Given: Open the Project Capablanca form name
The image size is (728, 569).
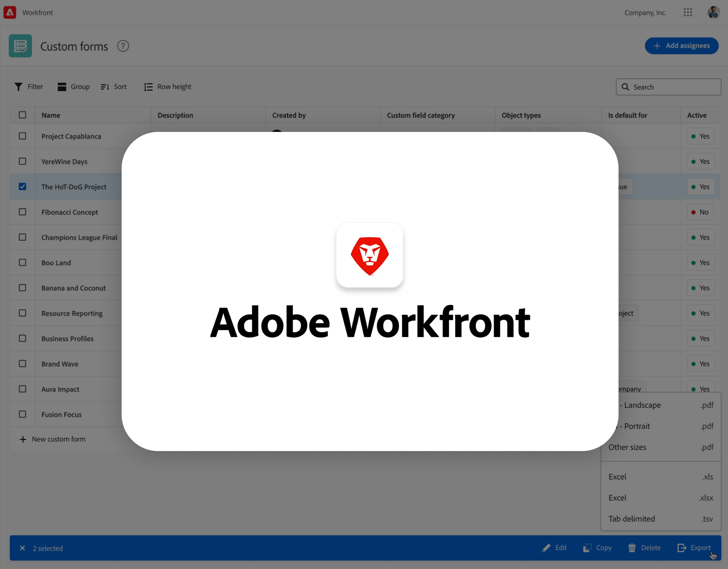Looking at the screenshot, I should [71, 136].
